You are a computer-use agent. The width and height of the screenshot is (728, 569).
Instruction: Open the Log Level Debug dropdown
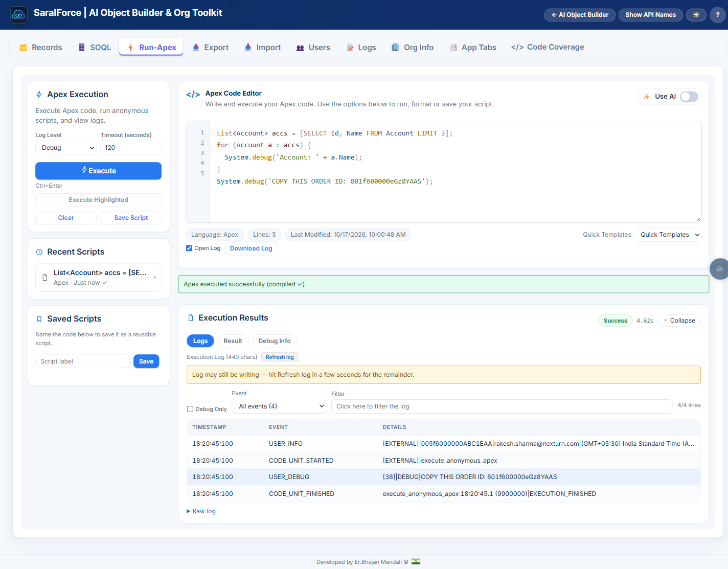click(66, 148)
